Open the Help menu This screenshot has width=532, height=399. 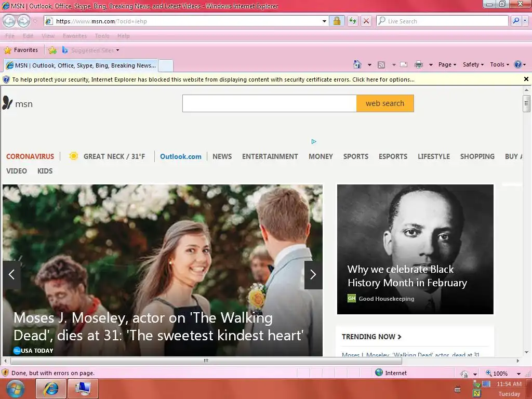click(x=124, y=36)
